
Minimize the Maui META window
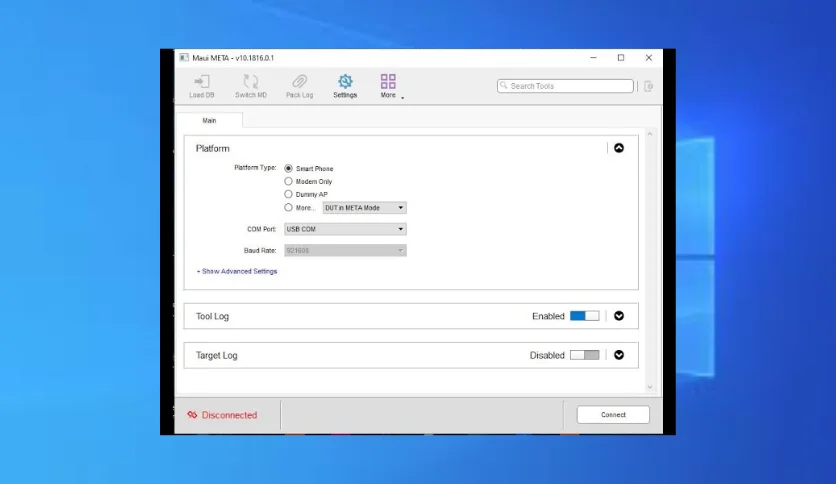pyautogui.click(x=593, y=58)
